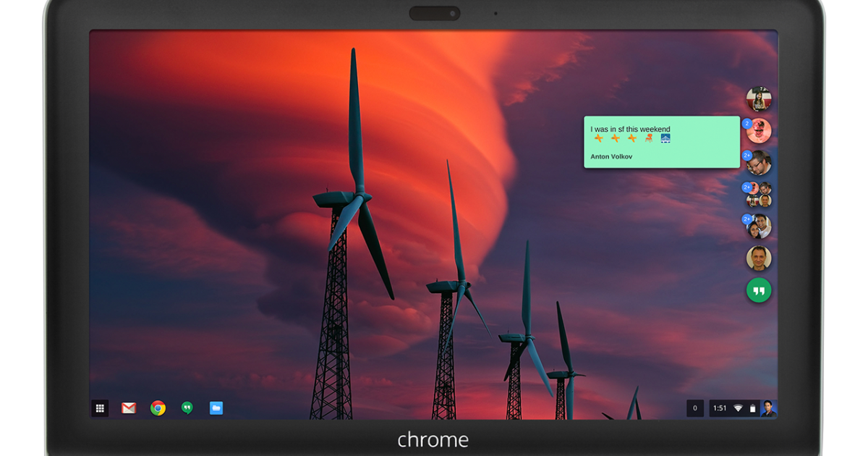Open the group chat with four faces

759,195
